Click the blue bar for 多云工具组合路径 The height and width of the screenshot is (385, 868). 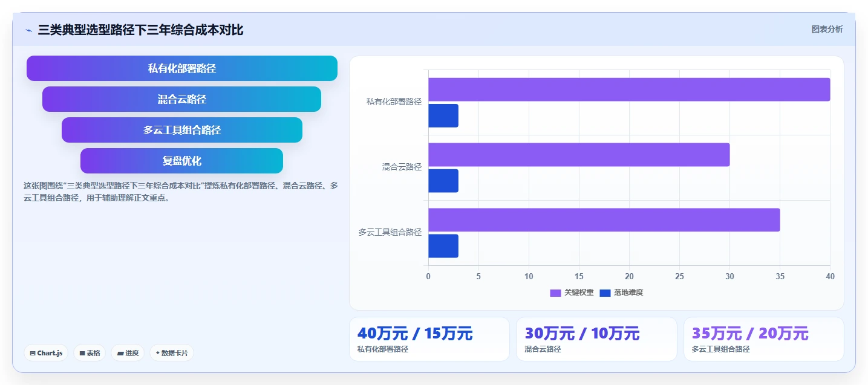[x=443, y=246]
